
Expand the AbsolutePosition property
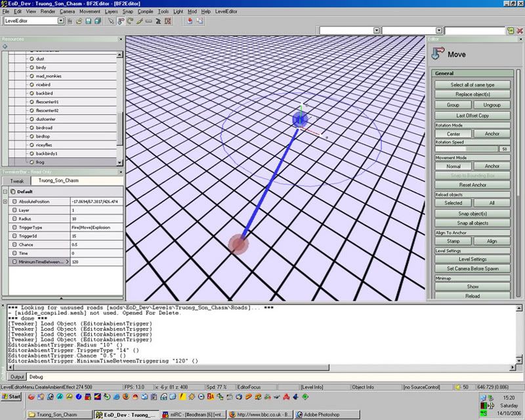5,201
